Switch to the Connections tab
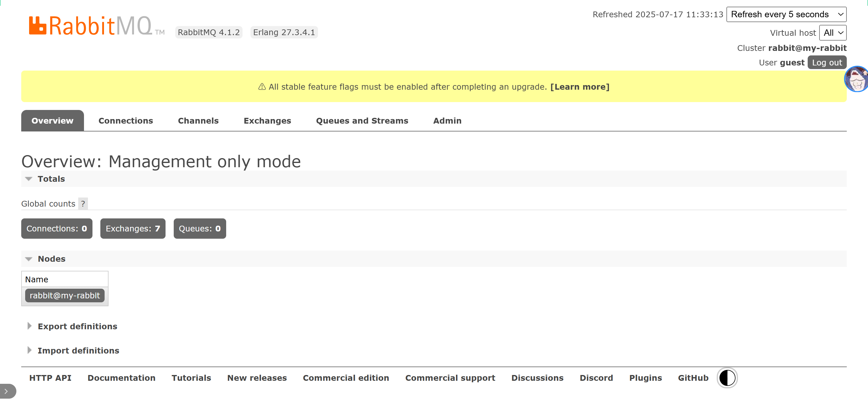The image size is (868, 415). click(x=126, y=121)
